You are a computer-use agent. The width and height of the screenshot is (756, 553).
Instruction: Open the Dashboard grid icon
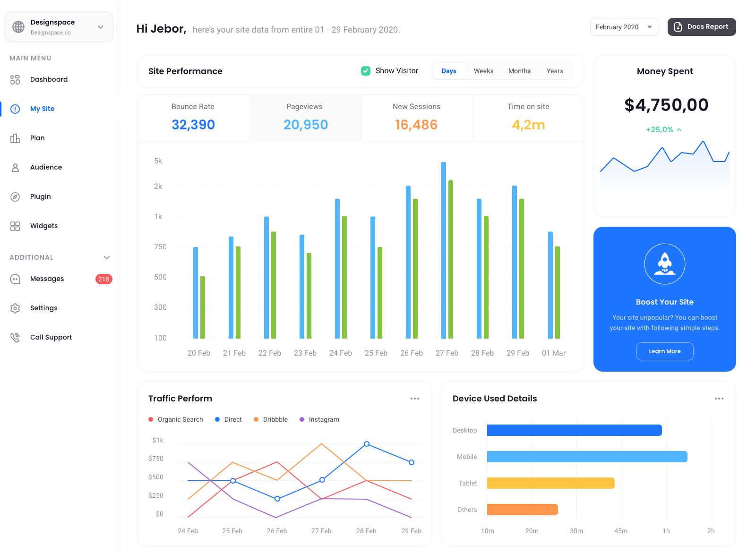(15, 80)
